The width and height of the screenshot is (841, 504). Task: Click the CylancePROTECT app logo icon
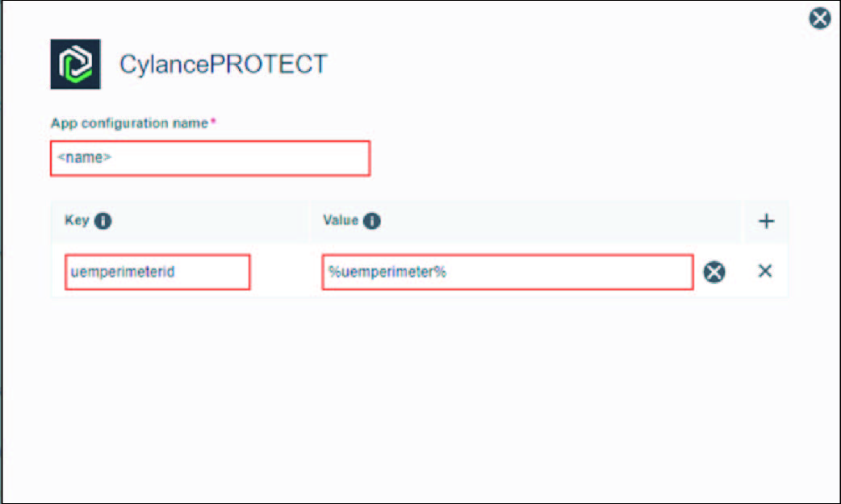75,64
